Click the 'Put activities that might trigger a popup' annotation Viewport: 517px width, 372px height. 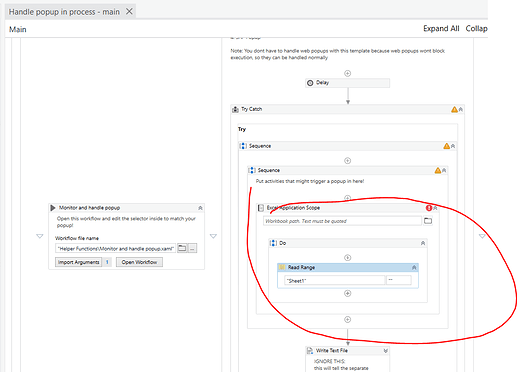click(310, 181)
